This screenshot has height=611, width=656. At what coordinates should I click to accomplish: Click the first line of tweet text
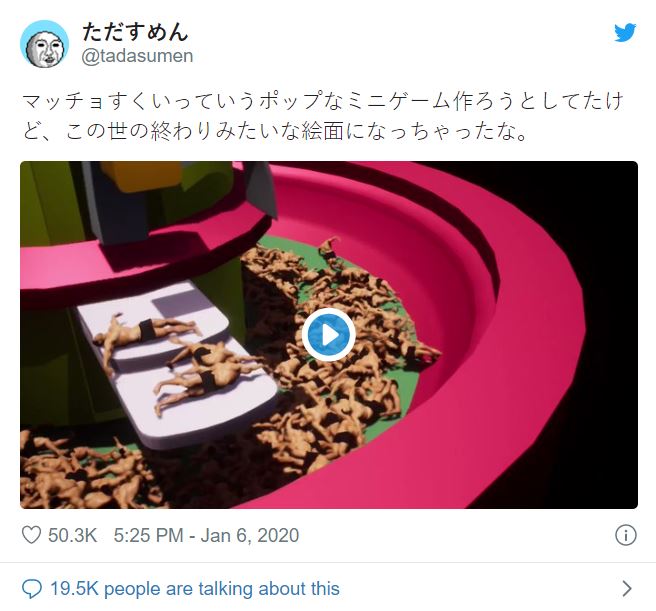tap(322, 101)
